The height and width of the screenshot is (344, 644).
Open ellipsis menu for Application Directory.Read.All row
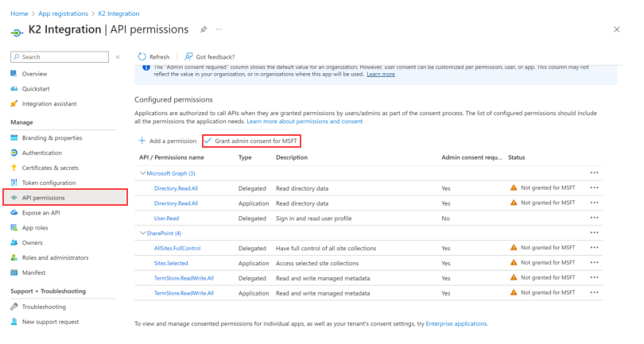click(x=594, y=203)
